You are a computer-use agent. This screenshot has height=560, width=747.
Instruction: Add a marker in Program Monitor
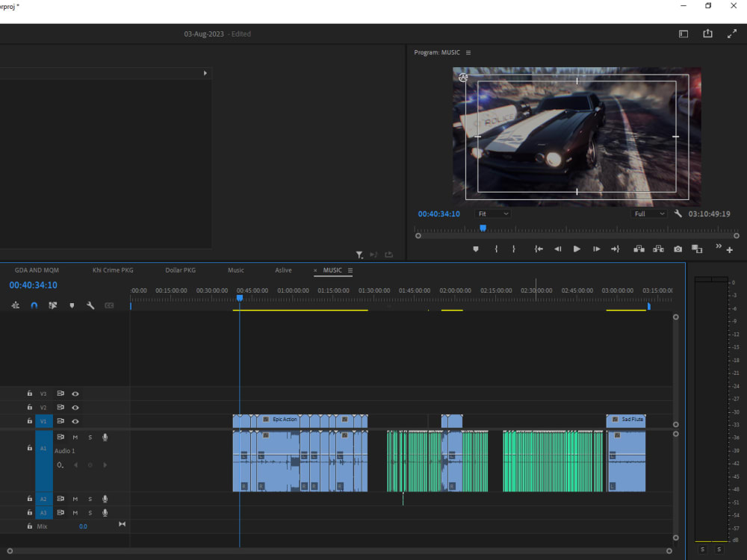coord(475,249)
